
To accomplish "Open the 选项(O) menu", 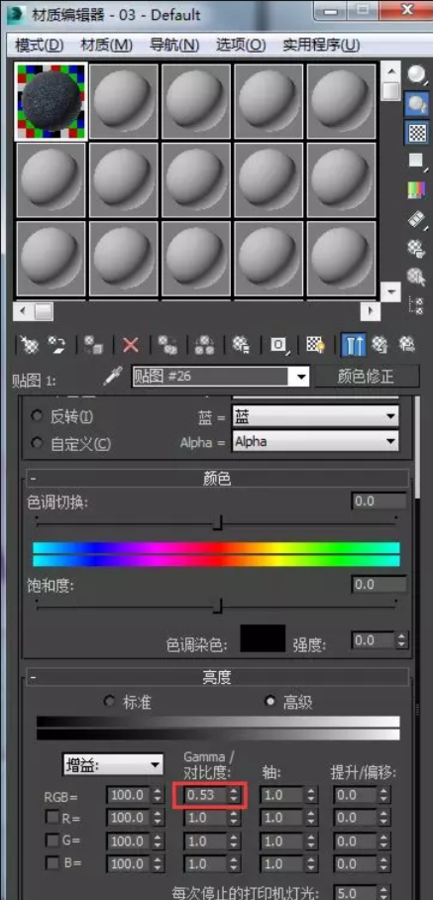I will 241,45.
